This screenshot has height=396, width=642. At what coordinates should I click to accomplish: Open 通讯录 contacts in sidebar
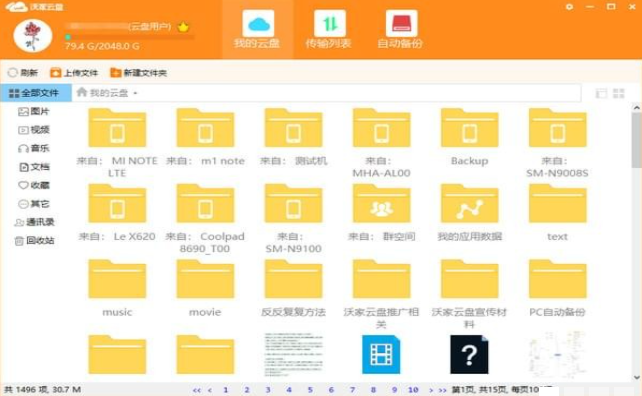coord(34,222)
